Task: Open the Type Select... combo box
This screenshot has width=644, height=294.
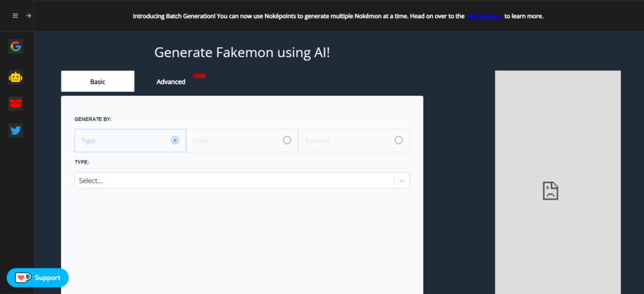Action: tap(233, 181)
